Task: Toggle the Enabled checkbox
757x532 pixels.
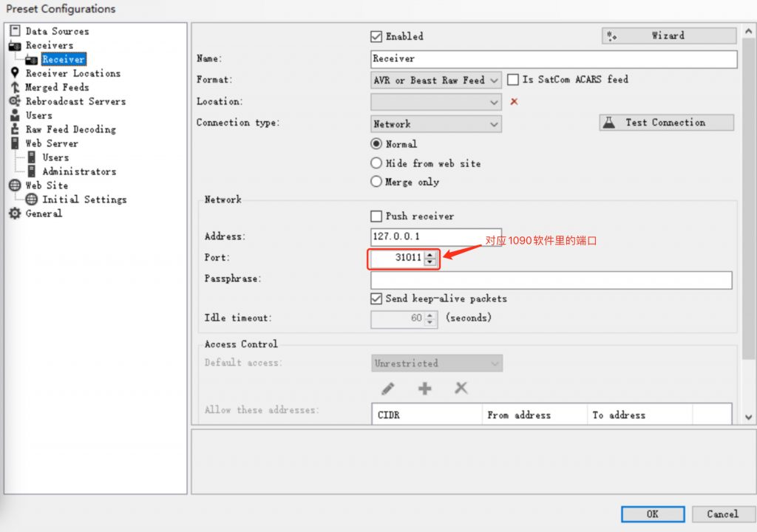Action: 376,36
